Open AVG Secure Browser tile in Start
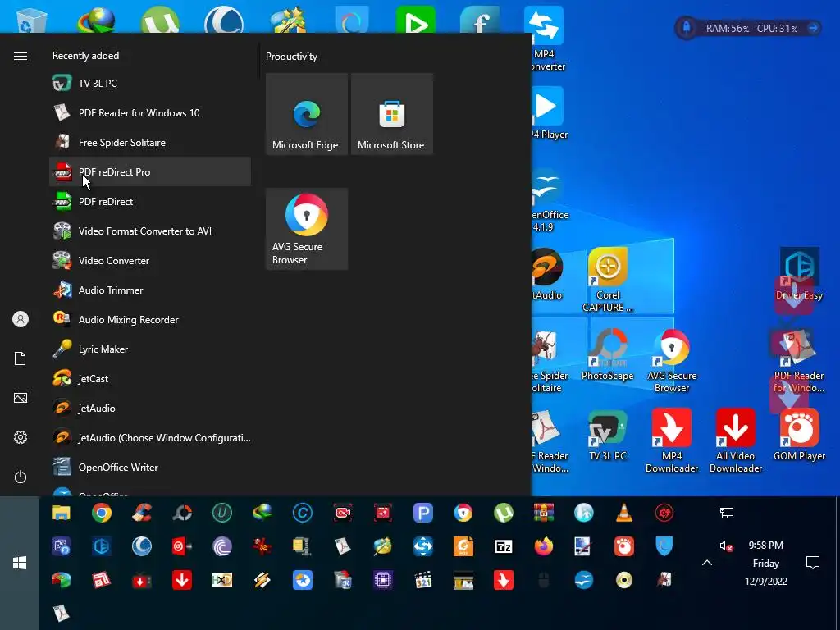 tap(307, 229)
